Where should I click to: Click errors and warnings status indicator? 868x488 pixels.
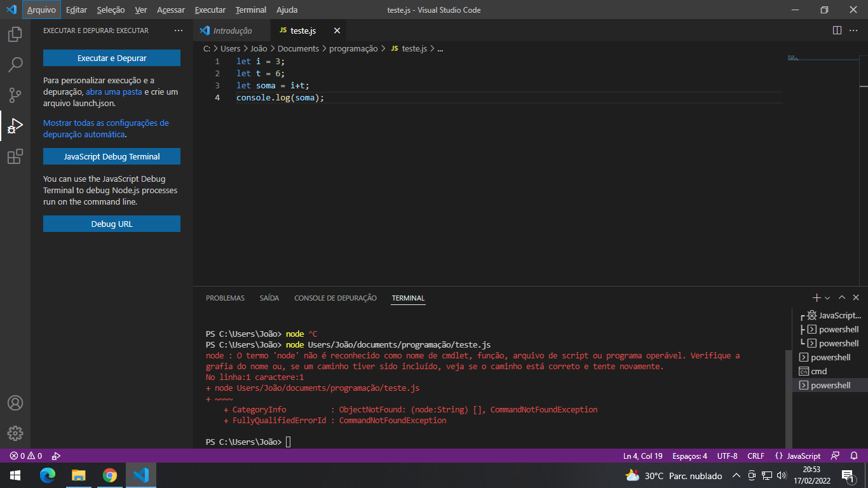pos(25,456)
